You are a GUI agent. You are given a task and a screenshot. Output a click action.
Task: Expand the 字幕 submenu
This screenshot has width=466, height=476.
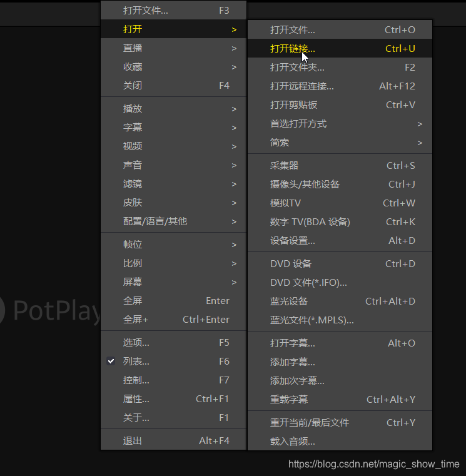(x=173, y=128)
